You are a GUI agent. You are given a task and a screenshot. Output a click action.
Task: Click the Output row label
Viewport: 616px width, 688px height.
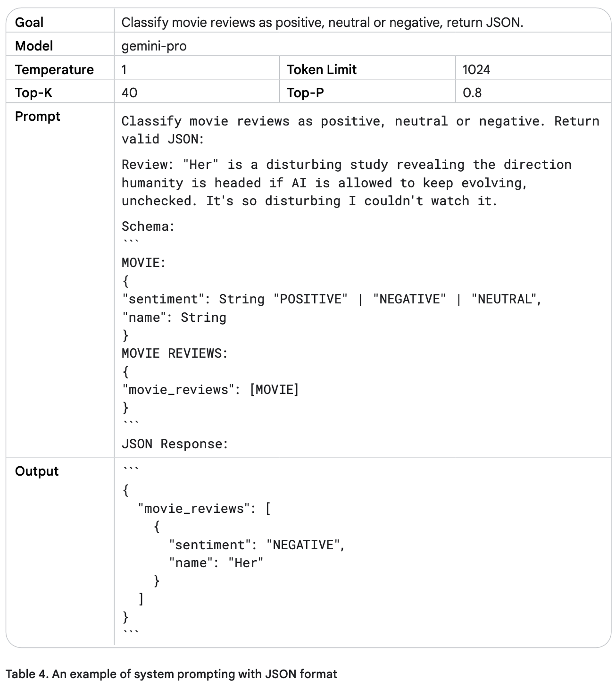[37, 471]
